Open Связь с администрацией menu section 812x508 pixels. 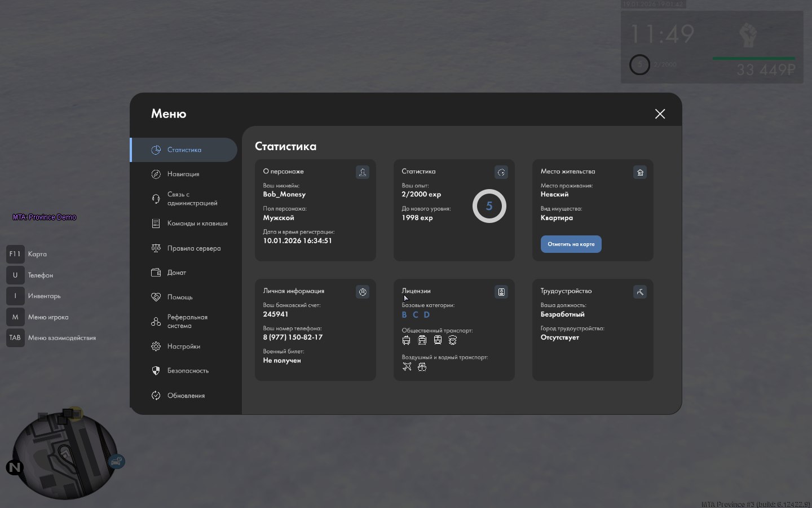184,199
